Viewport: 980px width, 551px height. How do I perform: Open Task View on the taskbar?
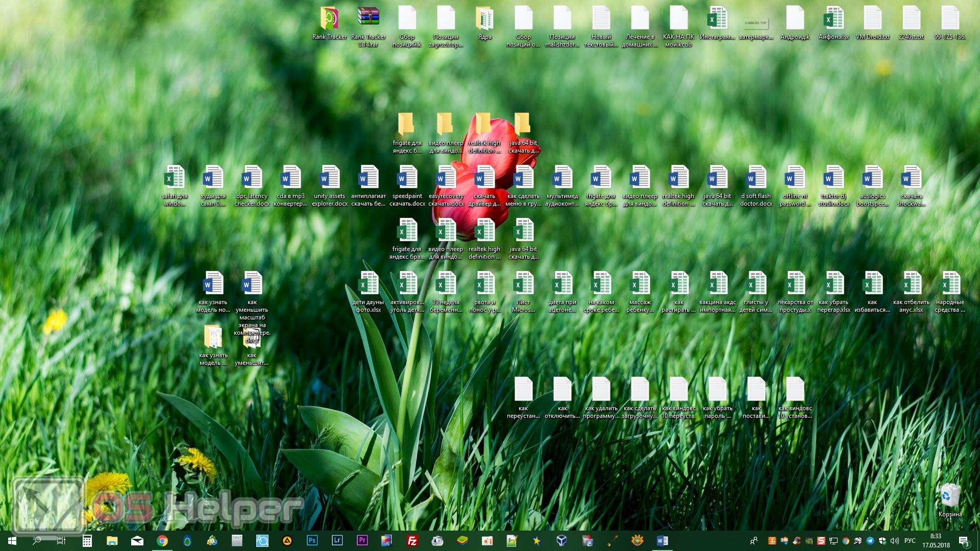click(x=61, y=541)
